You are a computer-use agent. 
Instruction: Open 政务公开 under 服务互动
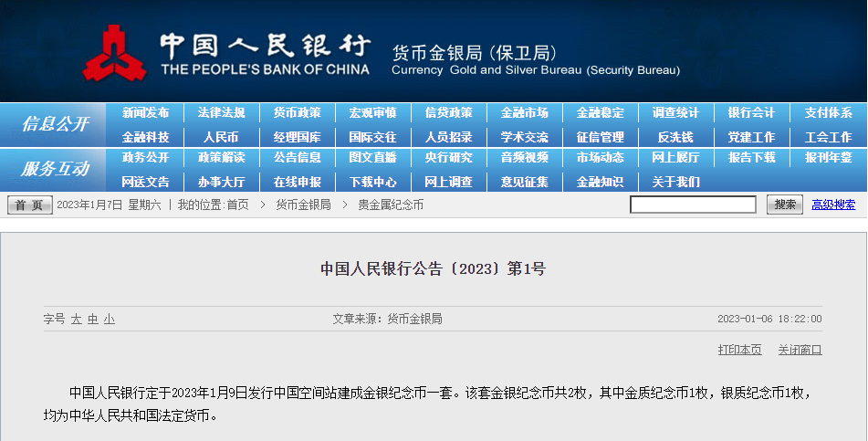point(145,157)
